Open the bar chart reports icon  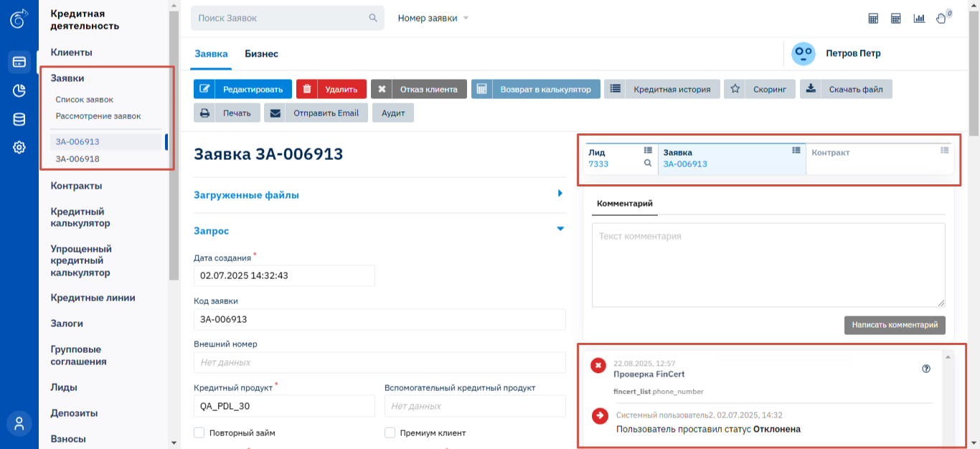point(918,19)
